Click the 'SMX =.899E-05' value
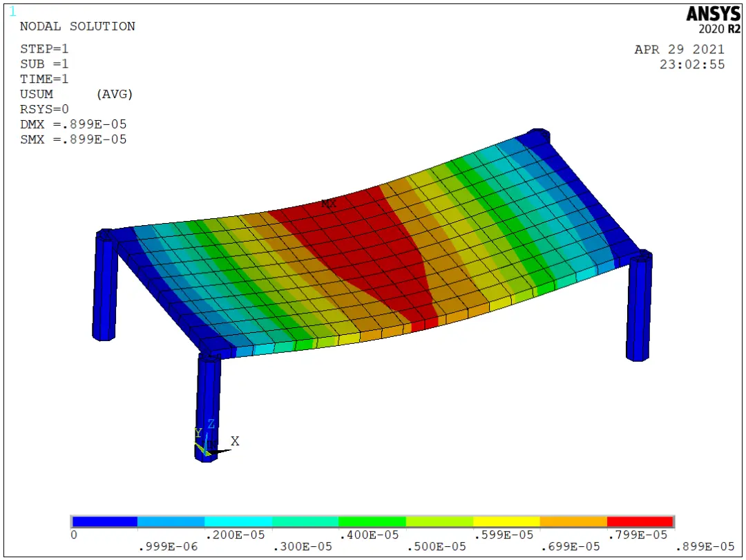Viewport: 746px width, 560px height. (73, 139)
